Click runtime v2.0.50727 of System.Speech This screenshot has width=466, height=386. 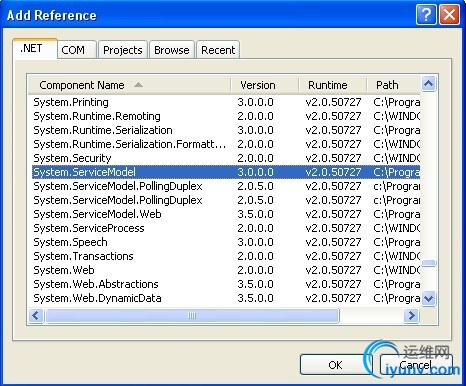333,242
